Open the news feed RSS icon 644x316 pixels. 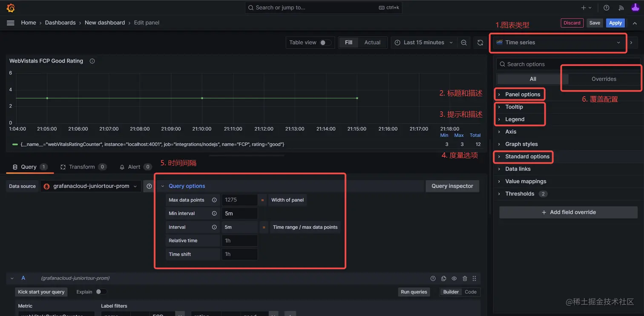coord(621,8)
